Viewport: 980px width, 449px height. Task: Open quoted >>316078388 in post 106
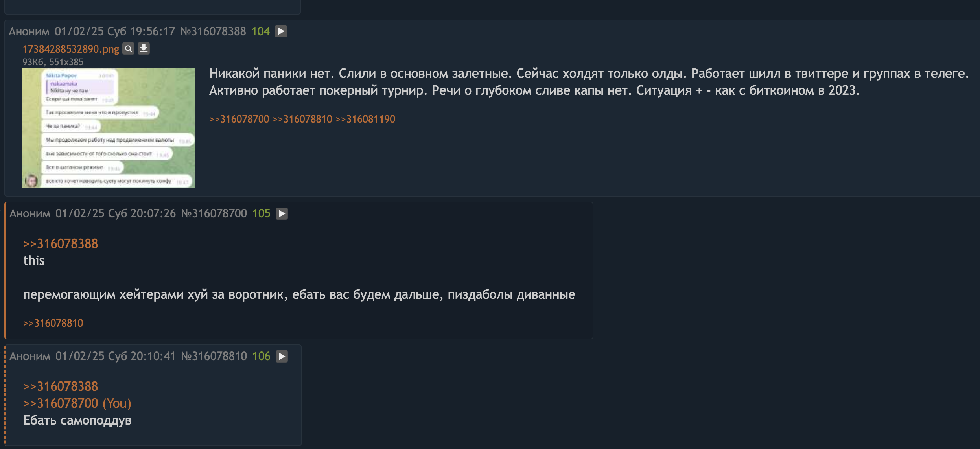coord(61,386)
